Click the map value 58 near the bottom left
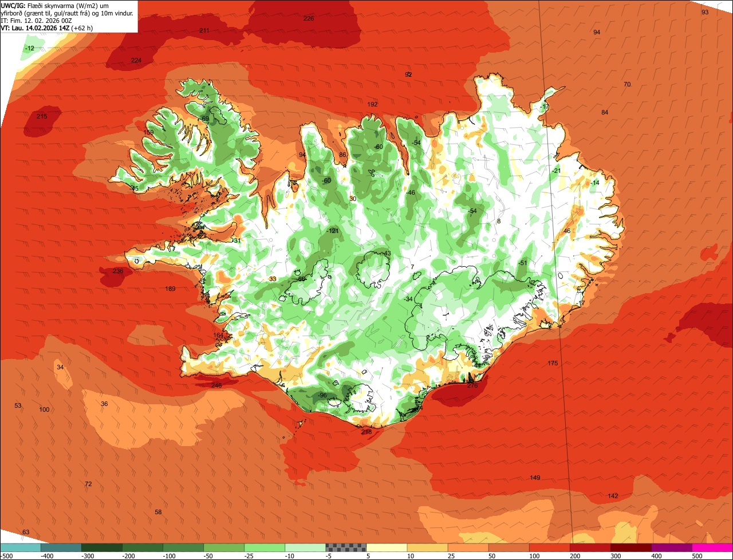Viewport: 733px width, 560px height. 159,512
